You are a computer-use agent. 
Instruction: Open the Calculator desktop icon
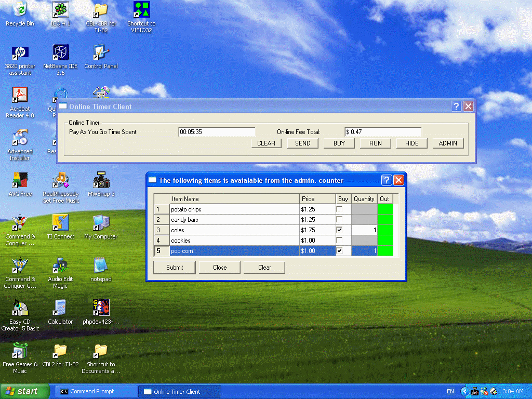click(60, 308)
